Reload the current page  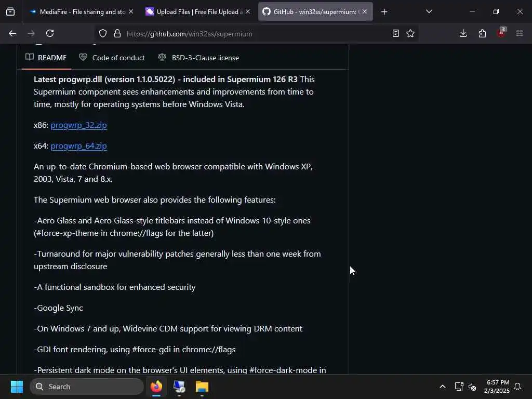coord(50,33)
